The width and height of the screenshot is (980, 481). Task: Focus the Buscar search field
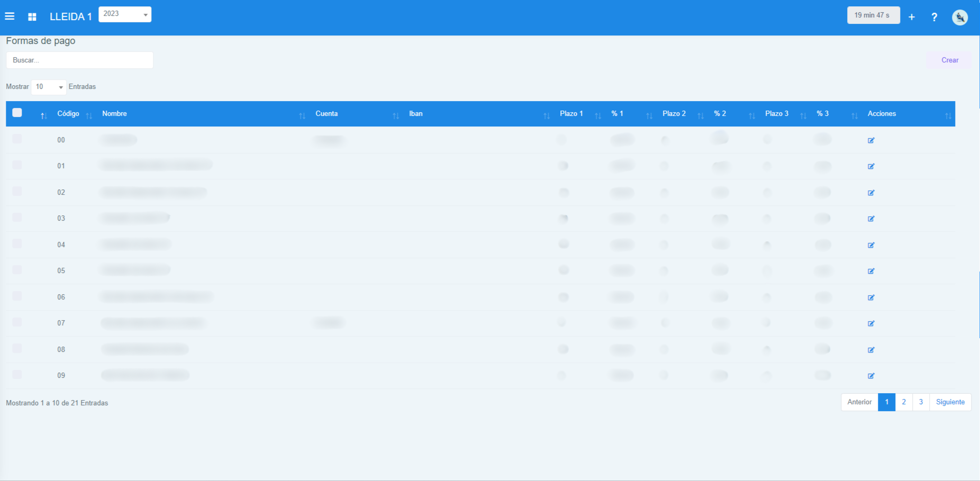79,60
